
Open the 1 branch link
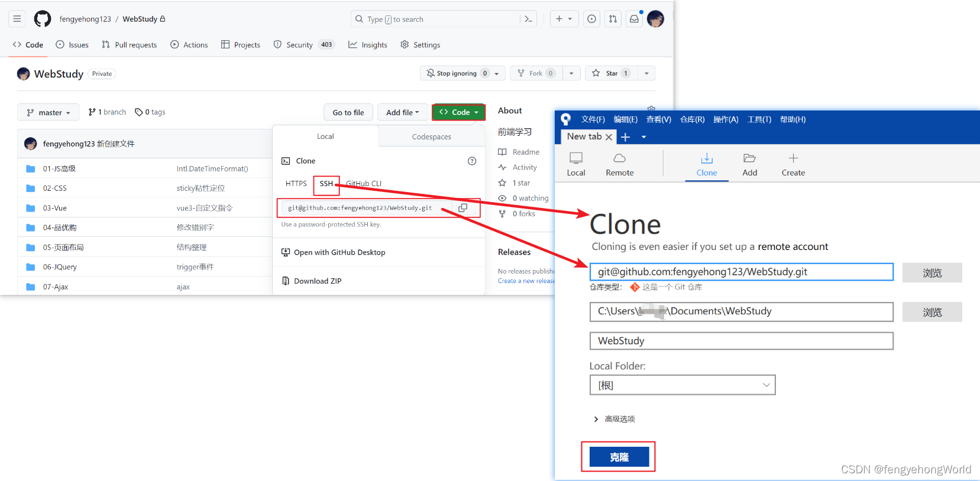point(107,112)
